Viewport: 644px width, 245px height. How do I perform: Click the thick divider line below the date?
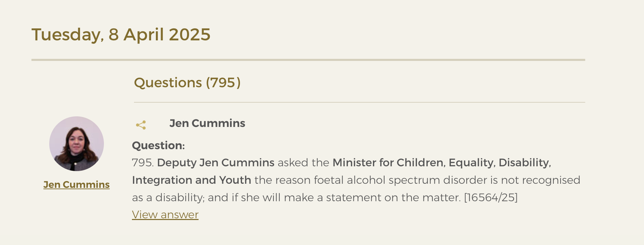pyautogui.click(x=308, y=60)
